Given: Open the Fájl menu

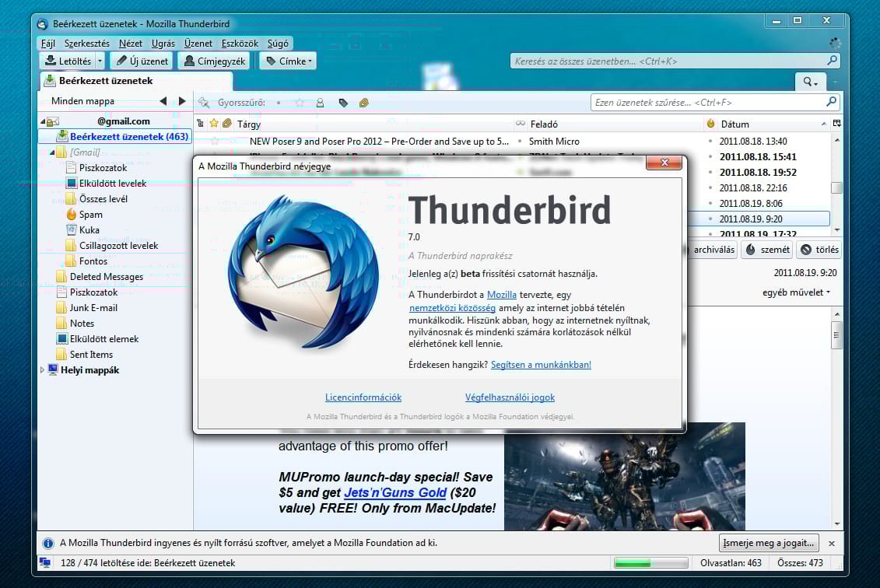Looking at the screenshot, I should [x=47, y=44].
